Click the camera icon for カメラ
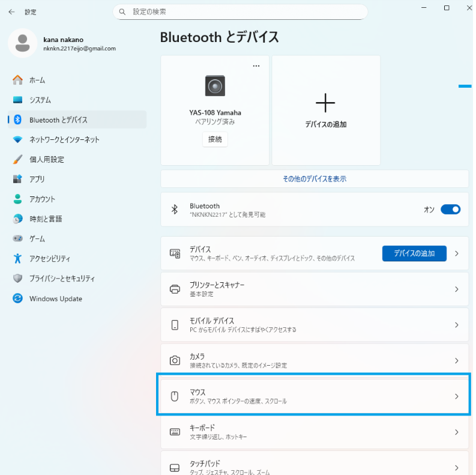The image size is (476, 475). pyautogui.click(x=175, y=360)
